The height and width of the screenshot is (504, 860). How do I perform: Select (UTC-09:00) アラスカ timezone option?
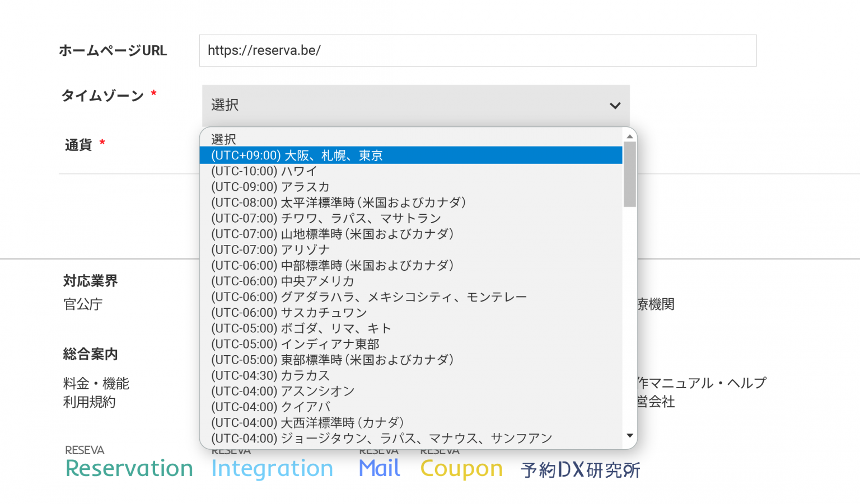tap(270, 187)
